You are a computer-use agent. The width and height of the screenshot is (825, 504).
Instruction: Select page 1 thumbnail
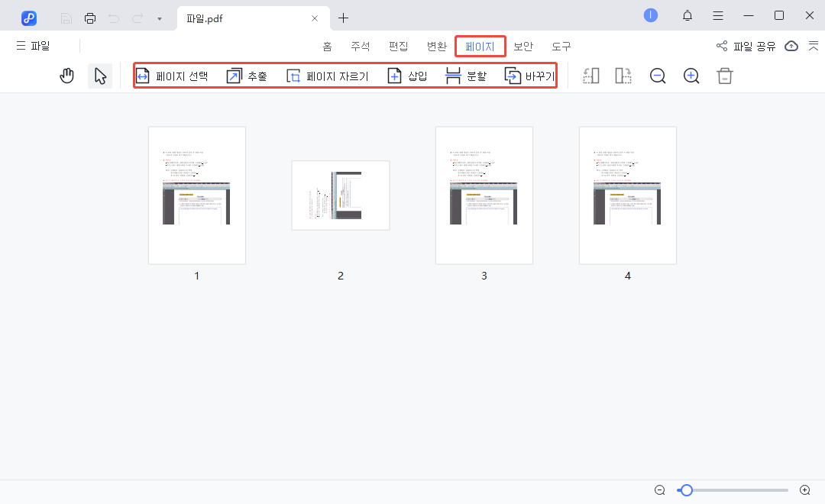(197, 195)
